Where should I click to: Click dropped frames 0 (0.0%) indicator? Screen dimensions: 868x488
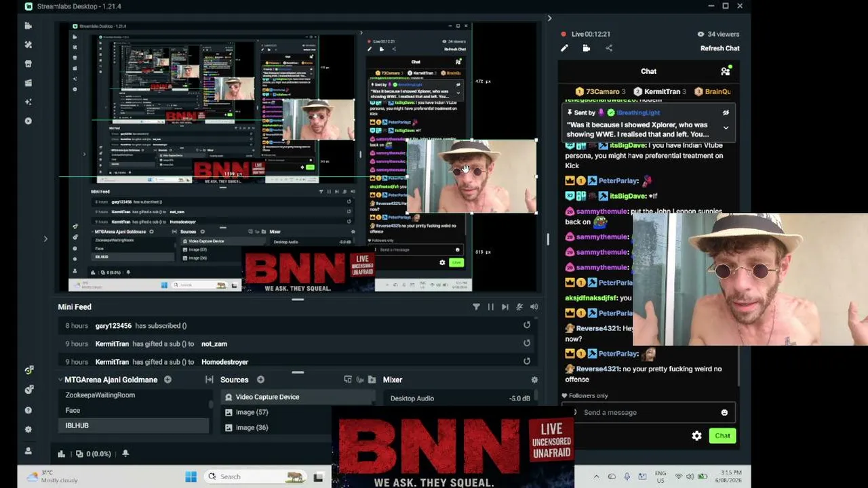tap(93, 454)
